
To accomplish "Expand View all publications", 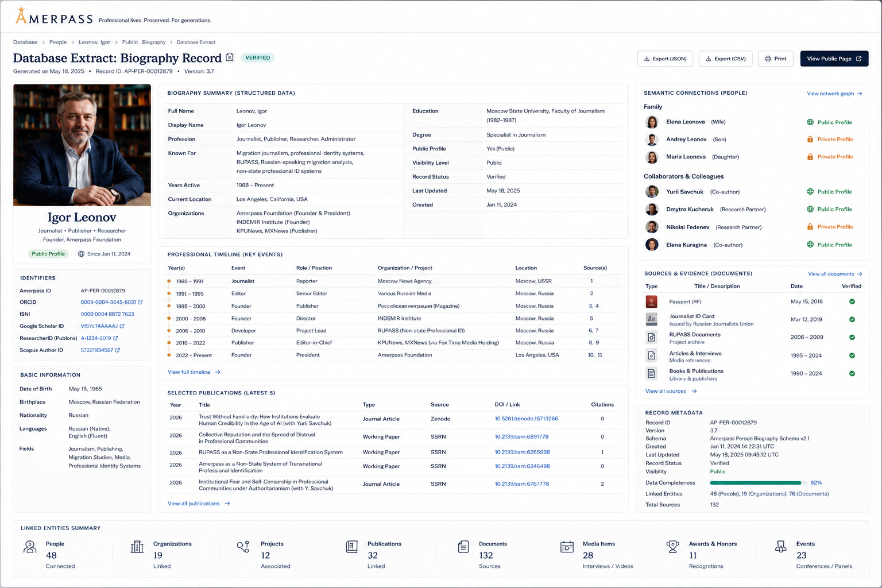I will pos(199,504).
